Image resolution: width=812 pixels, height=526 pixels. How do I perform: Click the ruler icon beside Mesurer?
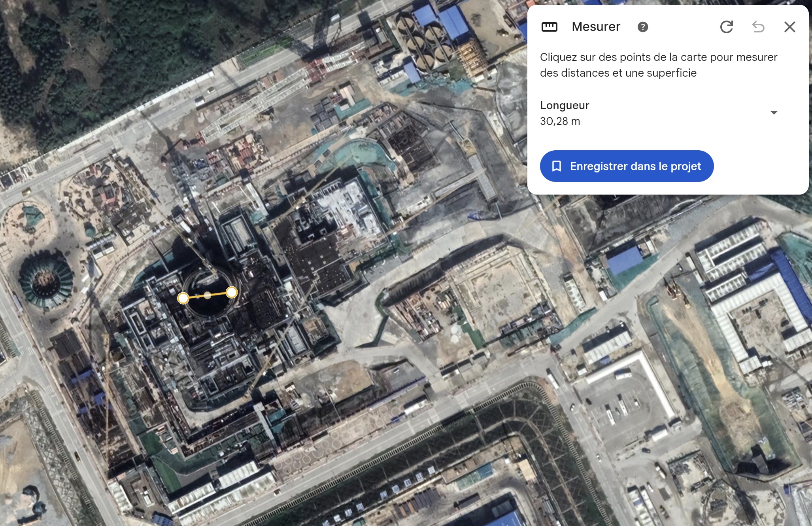549,27
